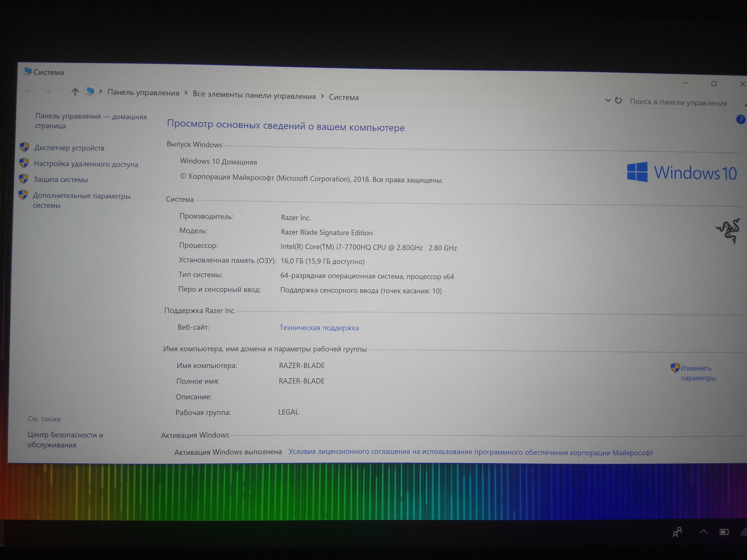The image size is (747, 560).
Task: Minimize the Система window
Action: 686,83
